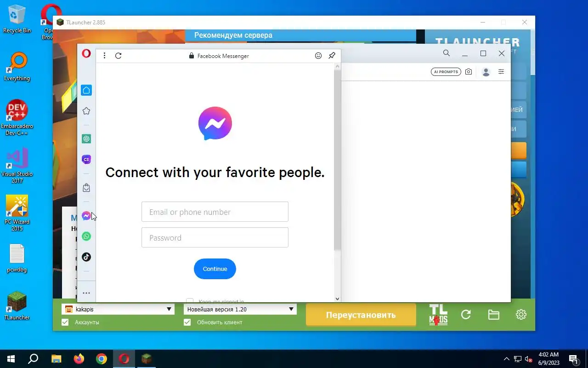
Task: Click the Messenger panel vertical scrollbar
Action: tap(337, 160)
